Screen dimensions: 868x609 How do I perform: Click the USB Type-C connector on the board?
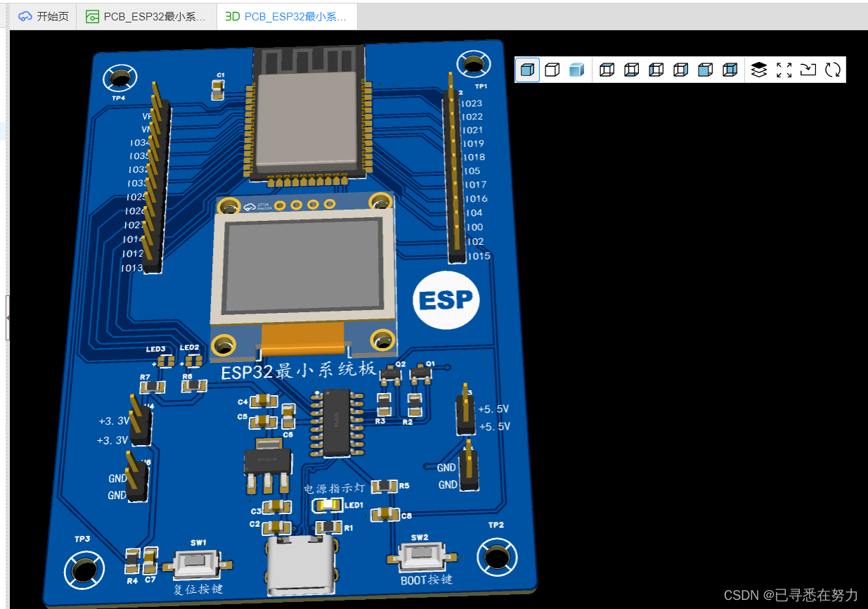[x=300, y=565]
